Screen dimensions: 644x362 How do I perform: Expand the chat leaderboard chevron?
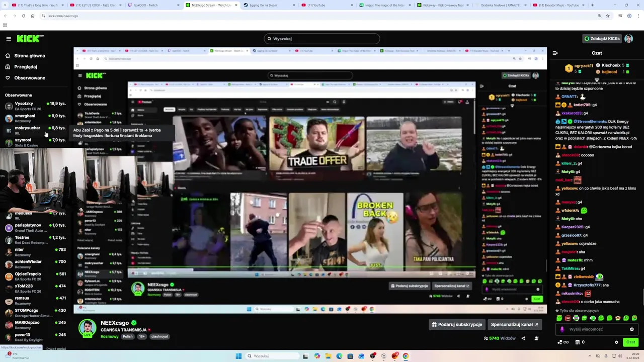[x=597, y=79]
